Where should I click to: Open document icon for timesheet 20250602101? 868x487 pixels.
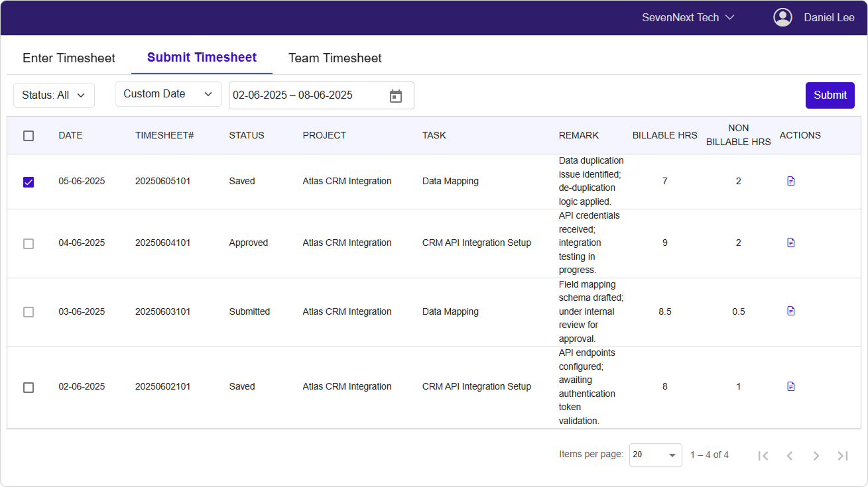click(790, 386)
